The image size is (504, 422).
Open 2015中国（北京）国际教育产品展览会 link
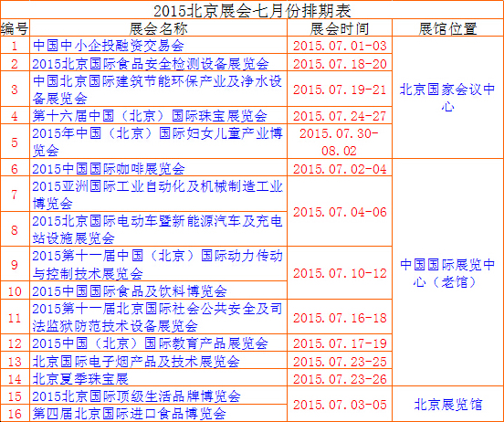click(x=150, y=343)
